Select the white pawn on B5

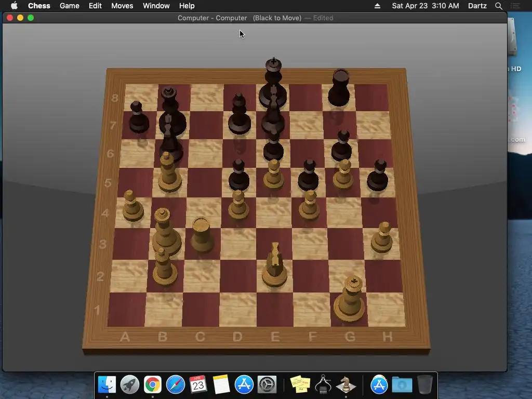pos(169,172)
